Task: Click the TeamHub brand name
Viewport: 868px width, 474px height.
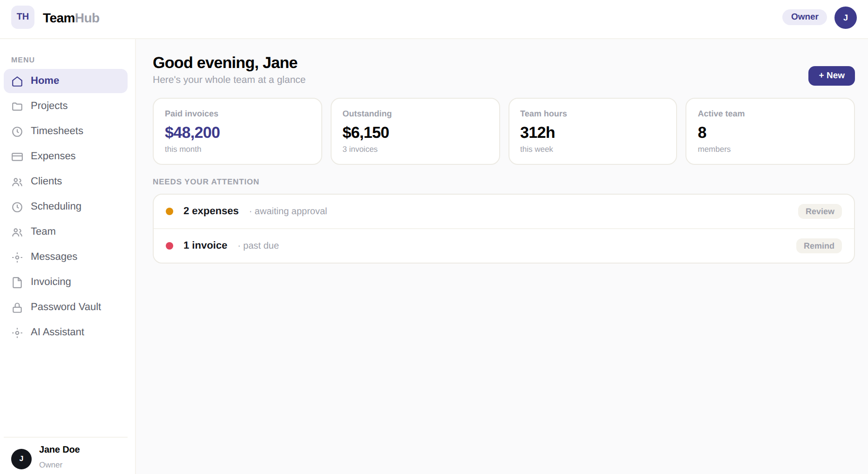Action: tap(71, 18)
